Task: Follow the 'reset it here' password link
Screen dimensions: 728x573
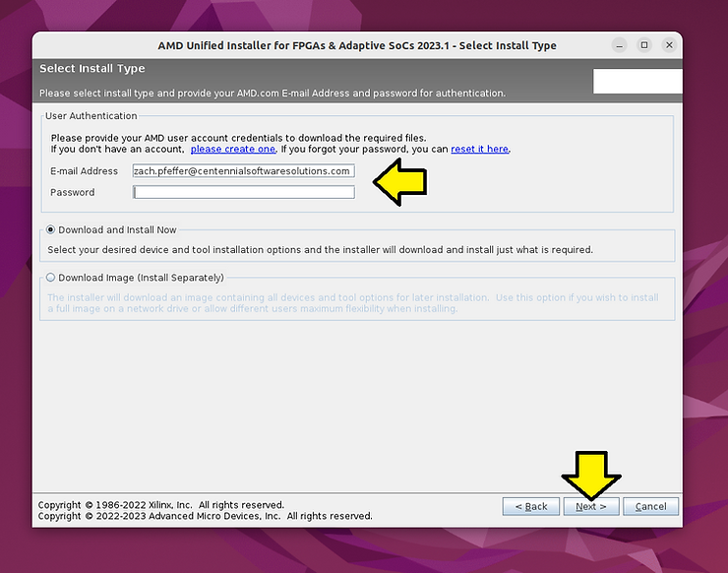Action: coord(480,149)
